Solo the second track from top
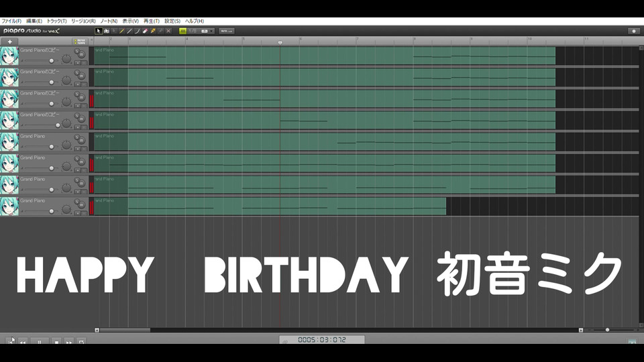644x362 pixels. [76, 73]
